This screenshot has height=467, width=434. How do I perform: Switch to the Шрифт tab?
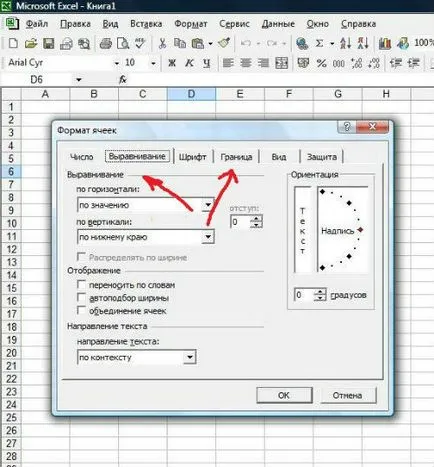(192, 157)
